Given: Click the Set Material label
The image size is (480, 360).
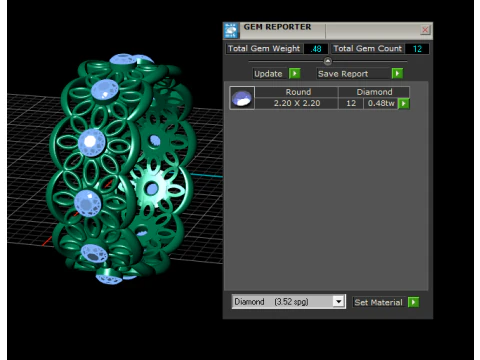Looking at the screenshot, I should click(x=378, y=302).
